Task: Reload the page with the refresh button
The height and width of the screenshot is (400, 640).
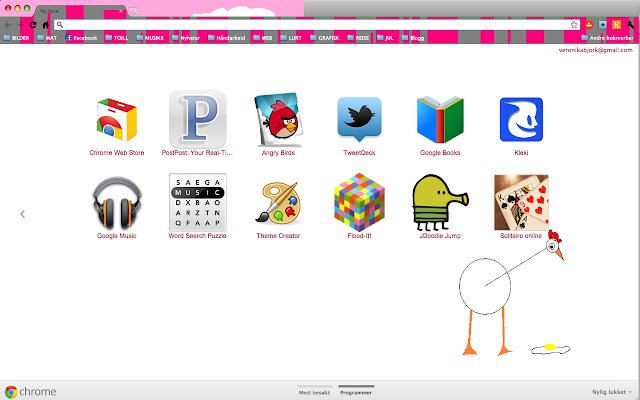Action: coord(33,25)
